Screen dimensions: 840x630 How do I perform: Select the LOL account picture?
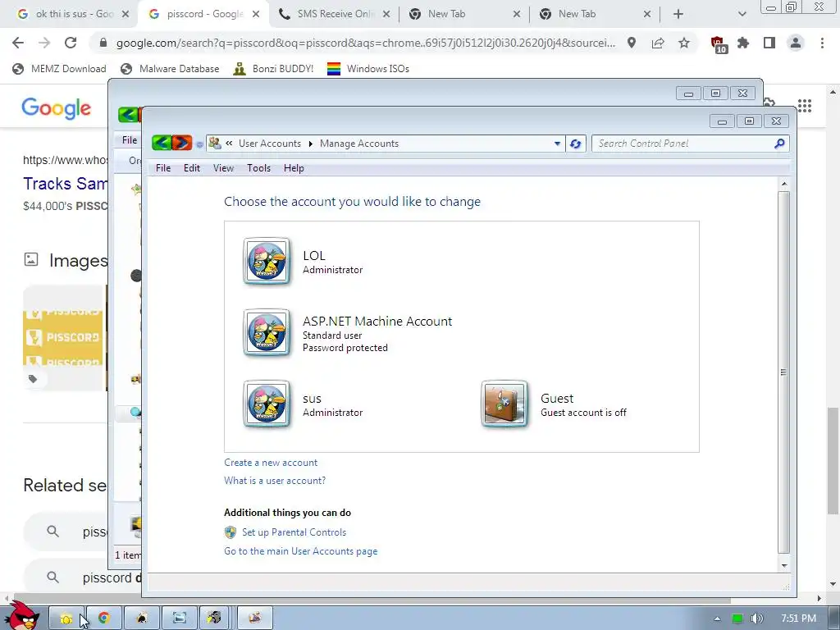(267, 262)
